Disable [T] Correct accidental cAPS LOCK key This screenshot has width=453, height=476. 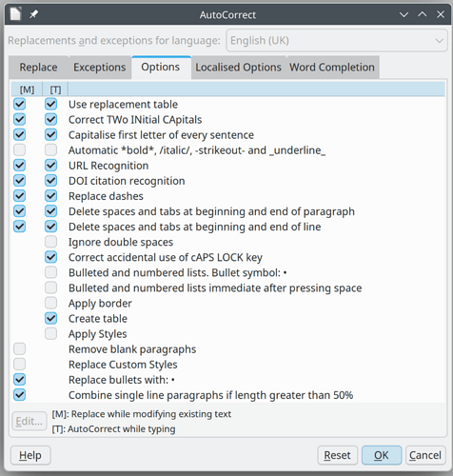(50, 257)
